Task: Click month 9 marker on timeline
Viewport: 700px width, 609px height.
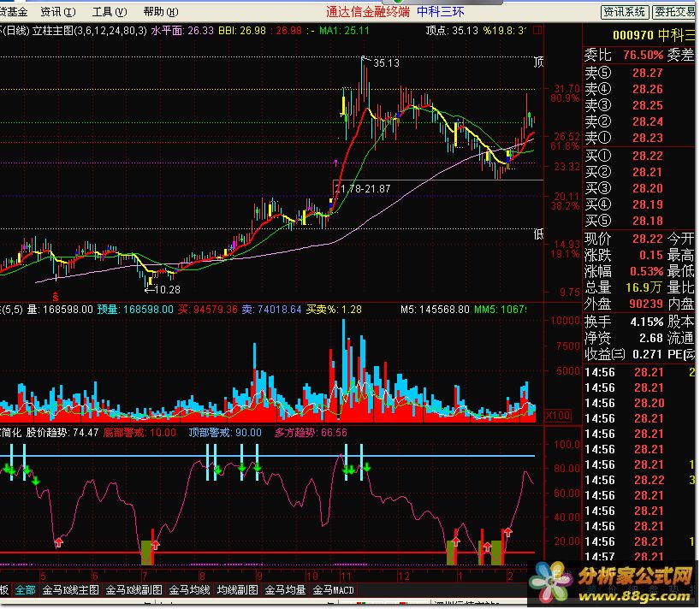Action: pos(260,576)
